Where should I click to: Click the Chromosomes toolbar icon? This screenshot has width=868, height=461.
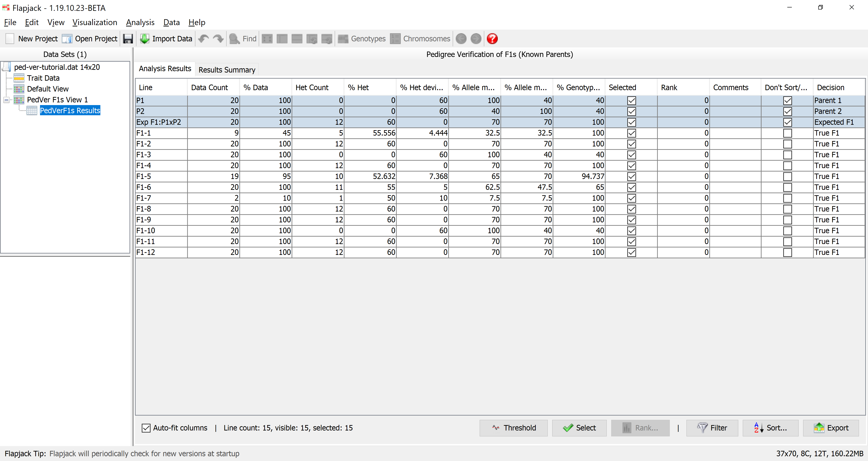click(395, 39)
